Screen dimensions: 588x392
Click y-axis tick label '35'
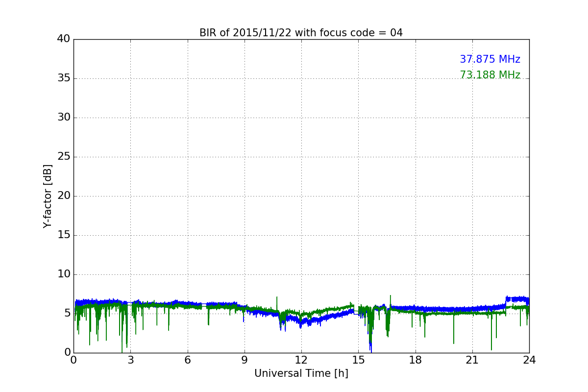point(64,78)
